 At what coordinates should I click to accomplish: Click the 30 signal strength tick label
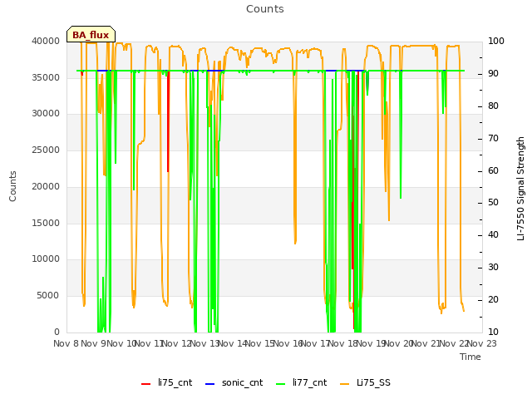493,268
